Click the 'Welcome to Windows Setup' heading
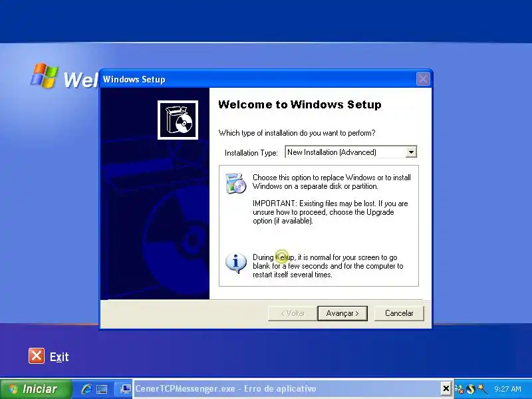This screenshot has height=399, width=532. [x=300, y=104]
